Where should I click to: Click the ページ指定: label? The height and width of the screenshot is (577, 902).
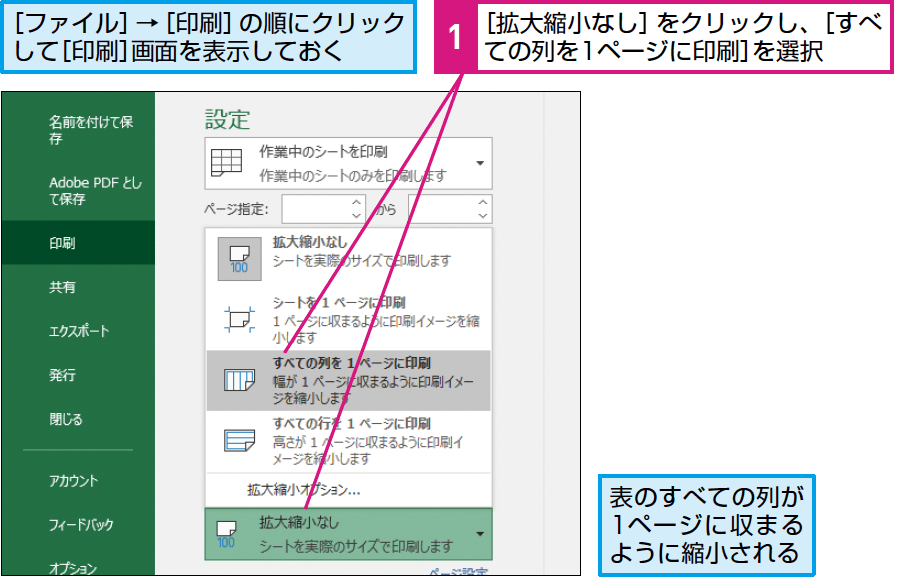236,209
